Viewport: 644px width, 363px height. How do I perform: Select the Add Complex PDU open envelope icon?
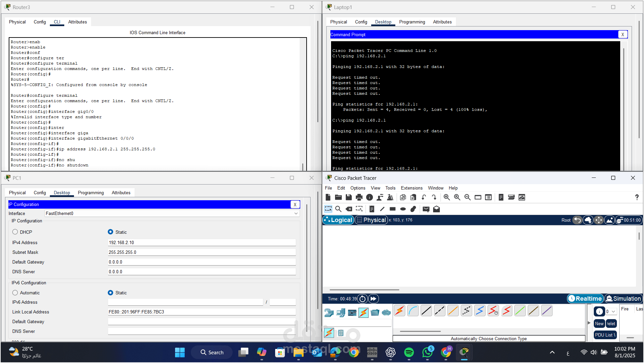coord(436,209)
